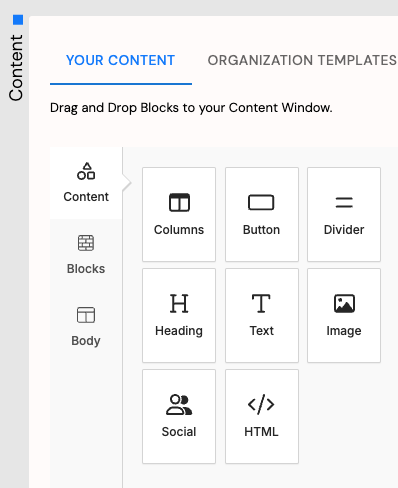The image size is (398, 488).
Task: Select the Button content block
Action: (262, 214)
